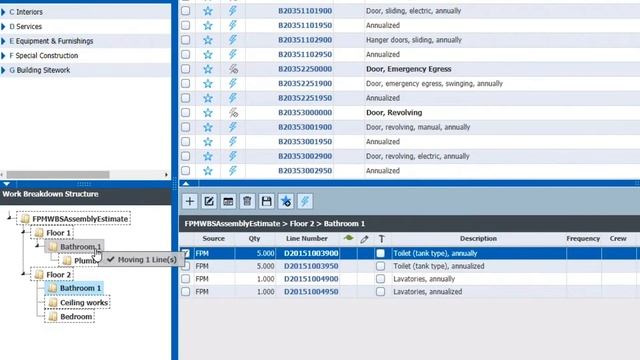Click green tree icon column header
This screenshot has height=360, width=640.
(348, 238)
